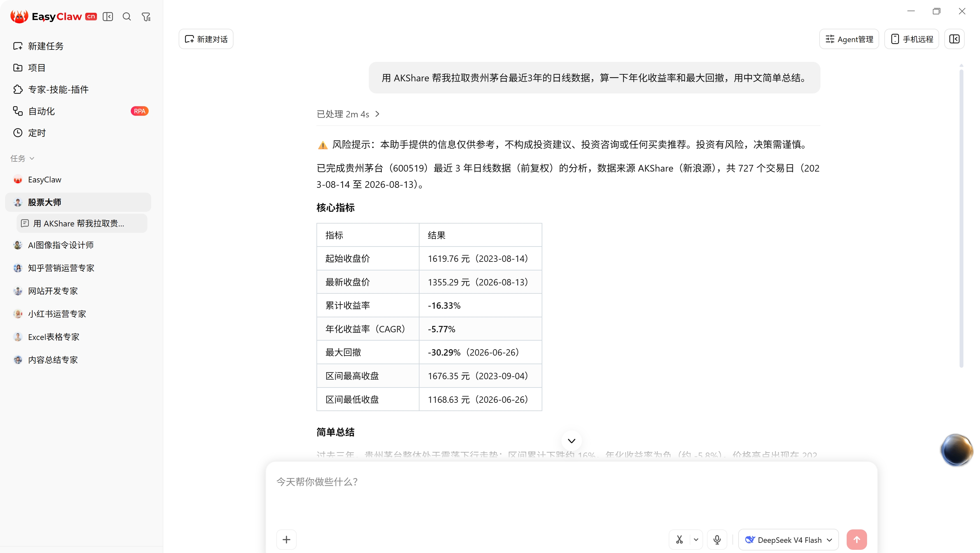The height and width of the screenshot is (553, 980).
Task: Click the 简单总结 heading
Action: 335,432
